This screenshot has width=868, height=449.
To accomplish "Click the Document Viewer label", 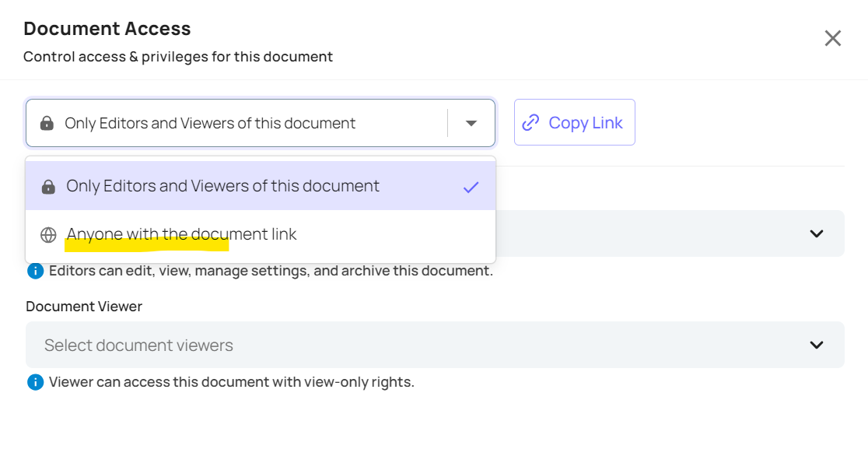I will pos(84,306).
